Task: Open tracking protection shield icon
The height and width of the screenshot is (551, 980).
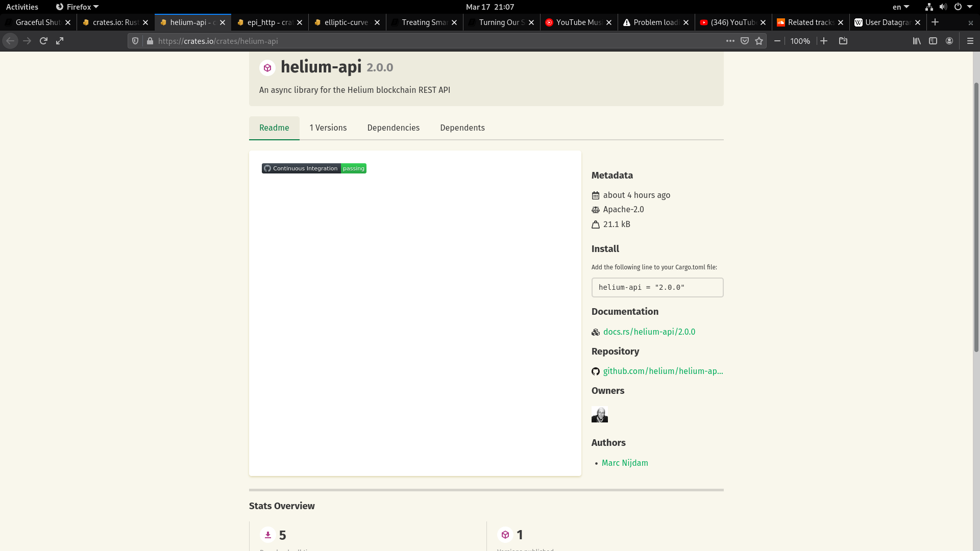Action: coord(135,41)
